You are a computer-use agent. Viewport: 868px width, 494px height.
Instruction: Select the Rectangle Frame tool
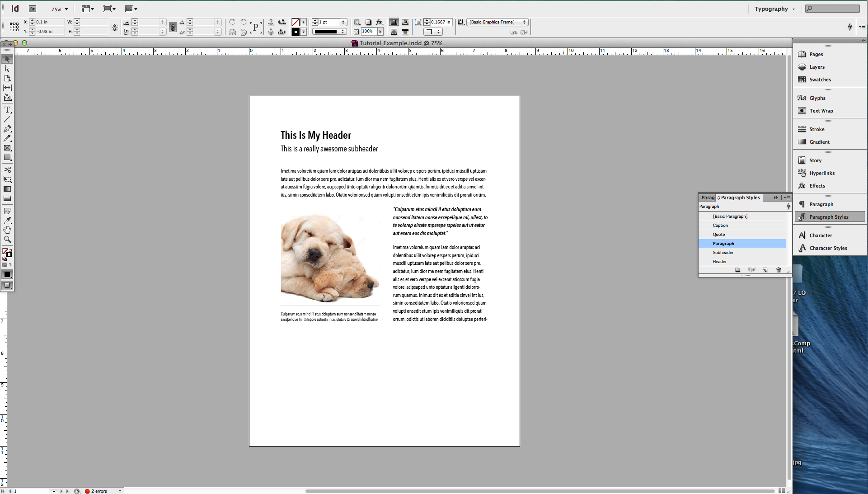7,148
